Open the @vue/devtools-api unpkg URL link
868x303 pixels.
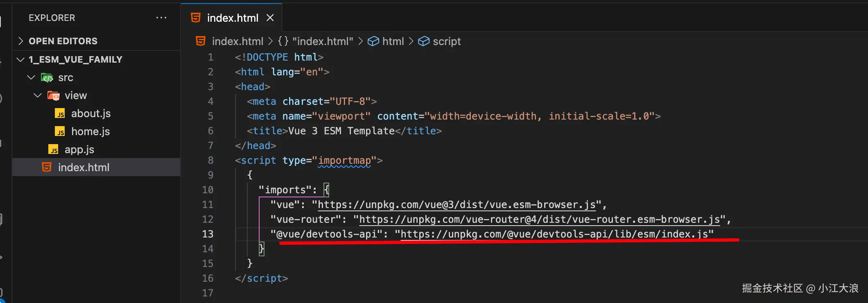pos(554,234)
